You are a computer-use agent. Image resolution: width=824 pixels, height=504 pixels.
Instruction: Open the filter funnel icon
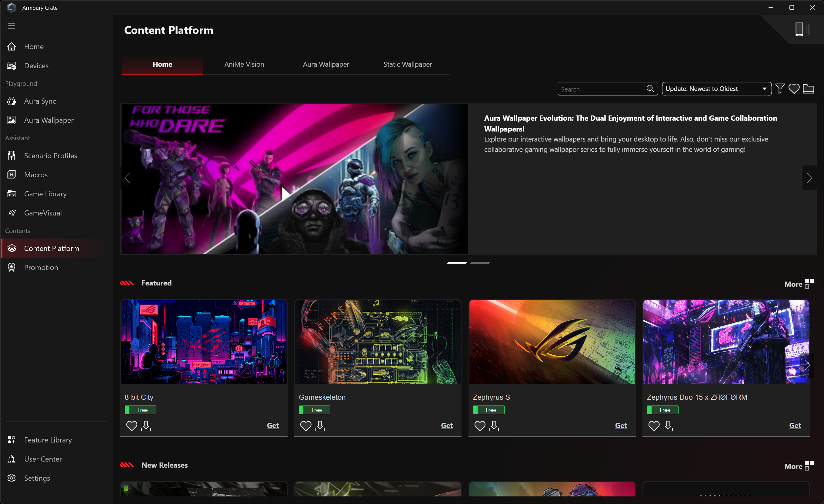(779, 88)
